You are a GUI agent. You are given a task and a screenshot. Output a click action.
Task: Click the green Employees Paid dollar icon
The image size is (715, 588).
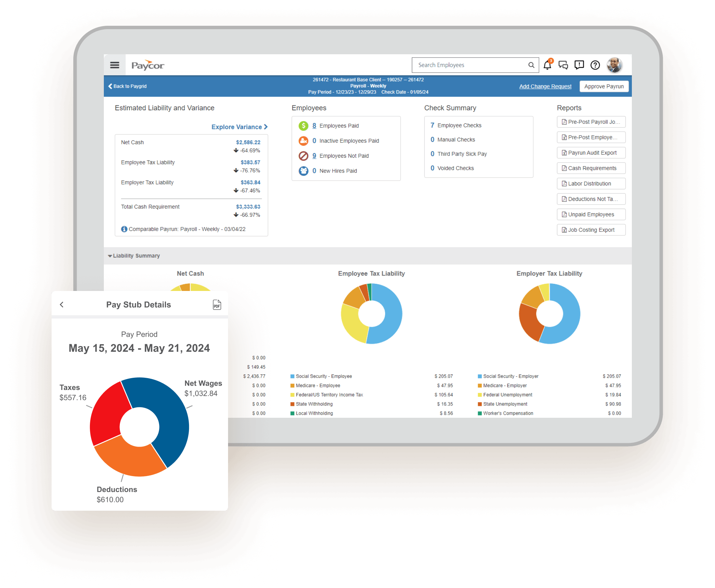303,126
